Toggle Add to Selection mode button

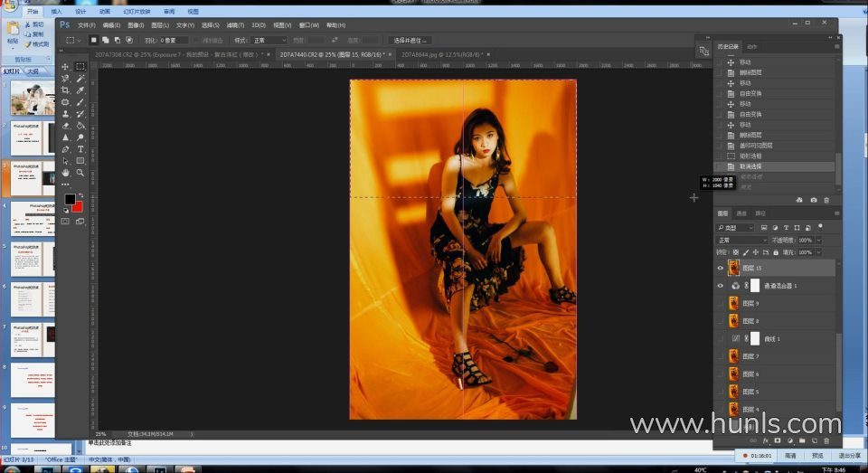coord(105,40)
